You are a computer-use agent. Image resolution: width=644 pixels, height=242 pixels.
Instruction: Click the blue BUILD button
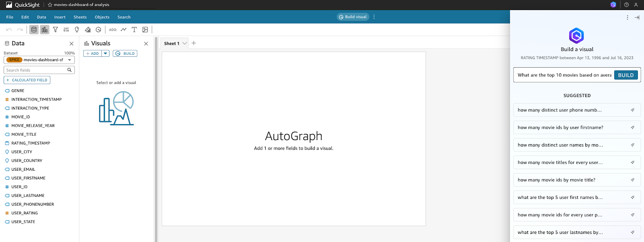625,75
